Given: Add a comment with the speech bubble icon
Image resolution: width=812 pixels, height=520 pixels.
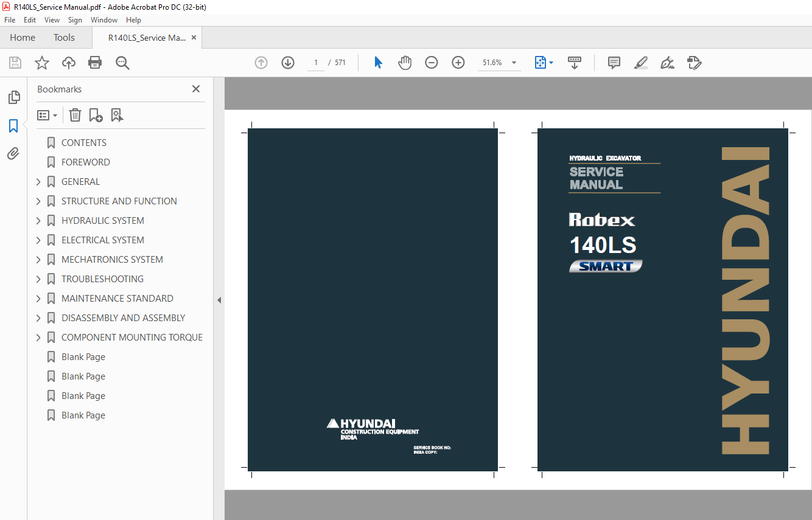Looking at the screenshot, I should tap(614, 63).
